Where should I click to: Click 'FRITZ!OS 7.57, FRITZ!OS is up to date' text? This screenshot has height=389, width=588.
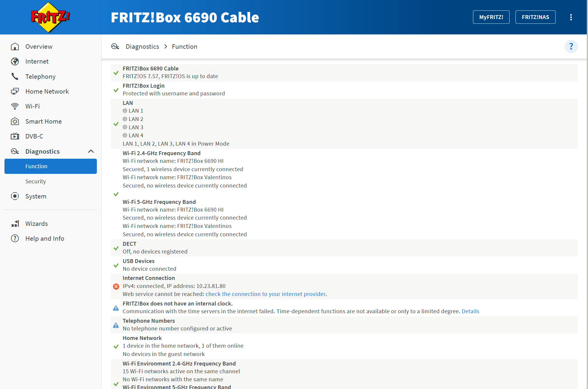coord(170,76)
